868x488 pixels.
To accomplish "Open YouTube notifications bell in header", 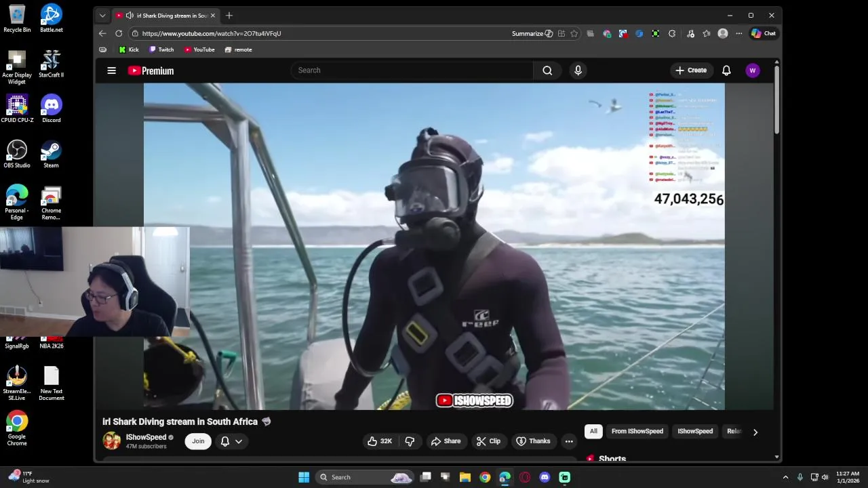I will (x=726, y=70).
